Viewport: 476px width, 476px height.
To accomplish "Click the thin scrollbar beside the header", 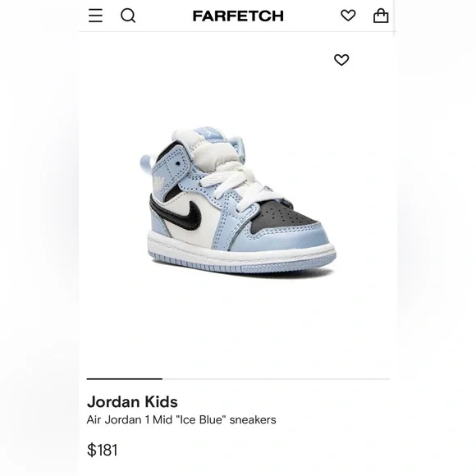I will click(x=394, y=17).
